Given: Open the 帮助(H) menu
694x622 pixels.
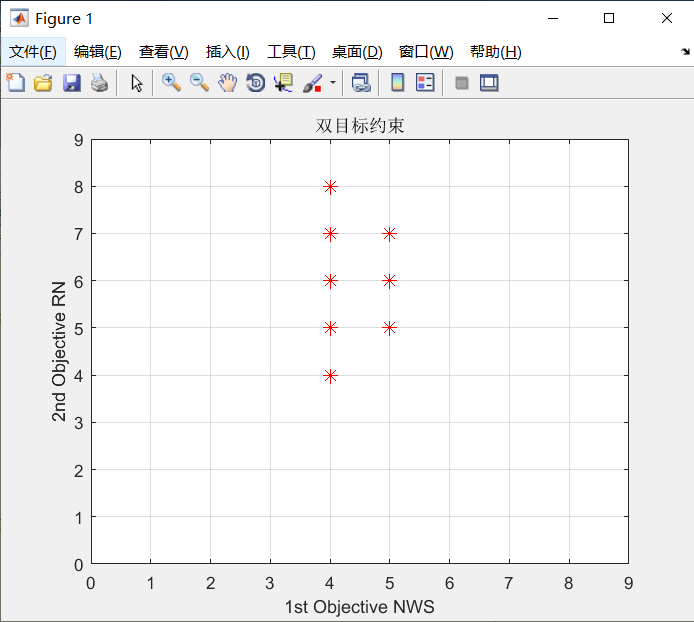Looking at the screenshot, I should (496, 52).
